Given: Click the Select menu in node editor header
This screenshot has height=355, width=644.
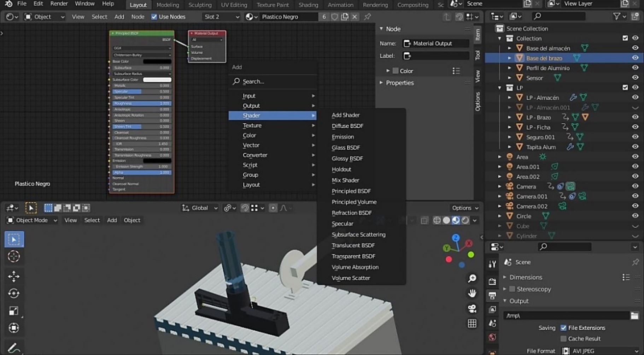Looking at the screenshot, I should [99, 17].
